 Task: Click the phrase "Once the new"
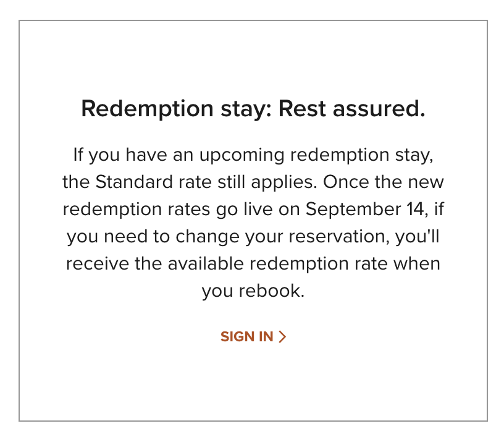tap(384, 182)
